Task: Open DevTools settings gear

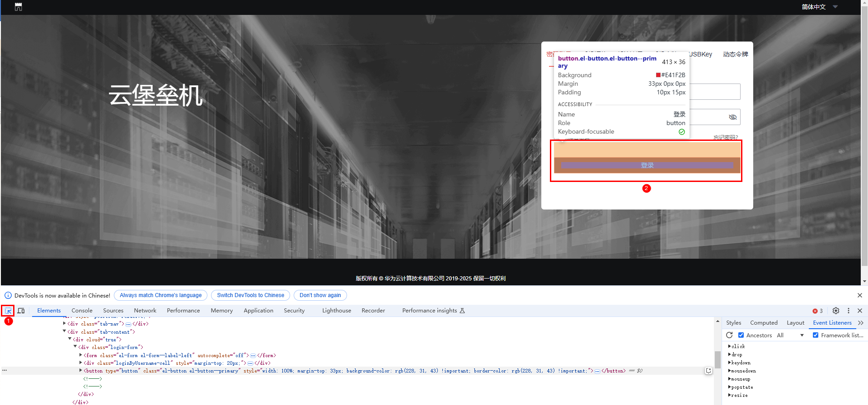Action: (x=836, y=311)
